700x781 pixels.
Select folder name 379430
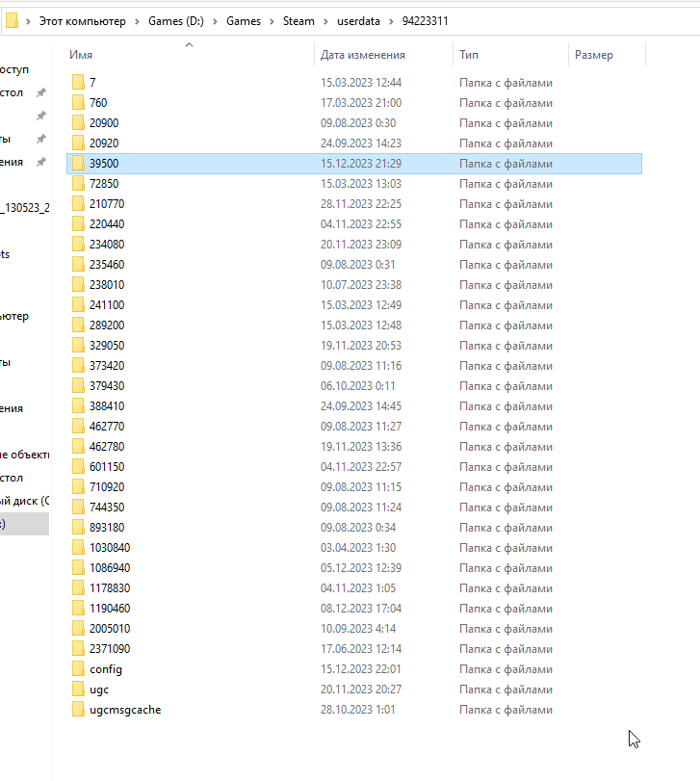[107, 386]
